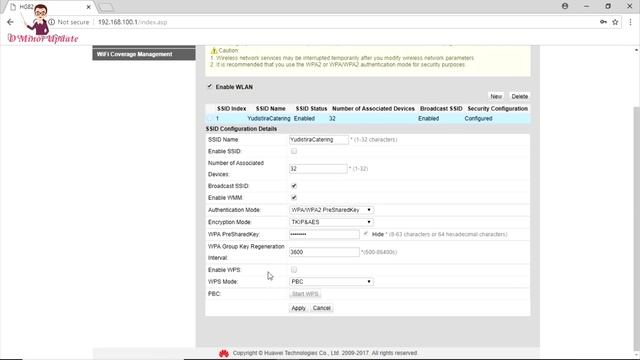Click the SSID Status column header
The width and height of the screenshot is (640, 360).
pyautogui.click(x=311, y=109)
